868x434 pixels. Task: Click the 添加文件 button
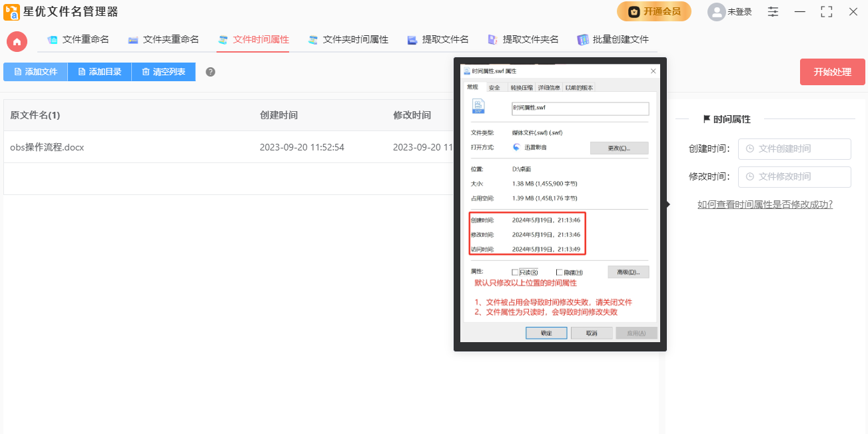point(35,72)
